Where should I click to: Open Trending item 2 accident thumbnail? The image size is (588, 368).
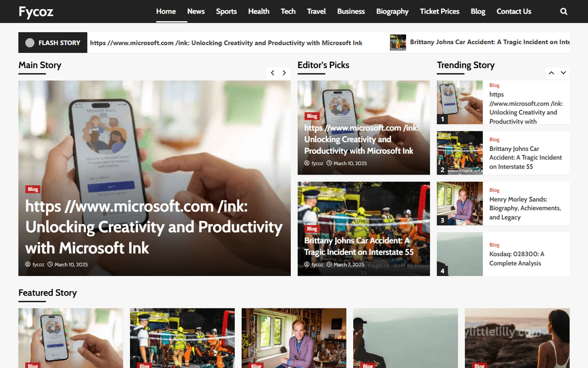[x=460, y=153]
